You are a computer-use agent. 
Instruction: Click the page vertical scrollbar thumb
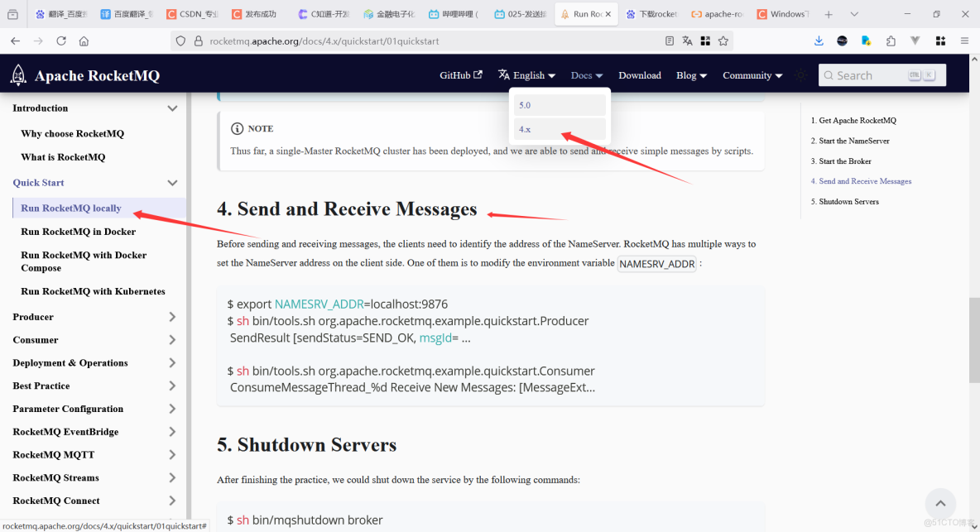(x=974, y=340)
